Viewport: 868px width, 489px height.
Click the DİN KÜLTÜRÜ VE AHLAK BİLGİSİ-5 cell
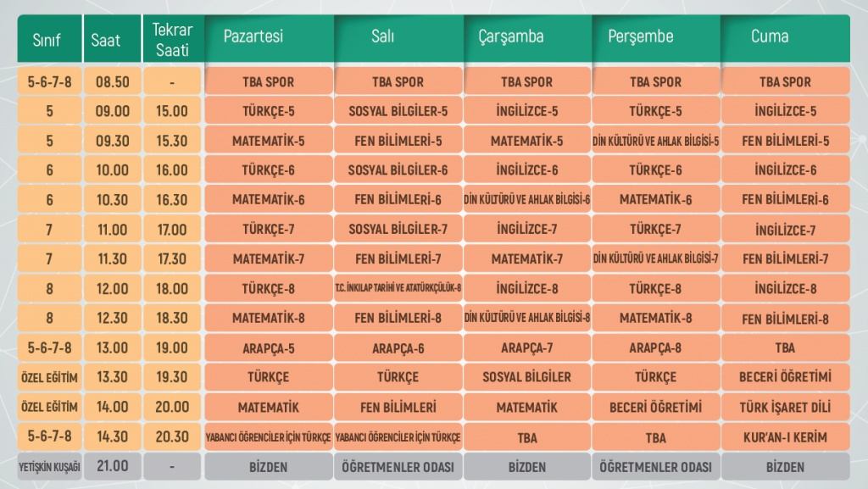coord(656,141)
